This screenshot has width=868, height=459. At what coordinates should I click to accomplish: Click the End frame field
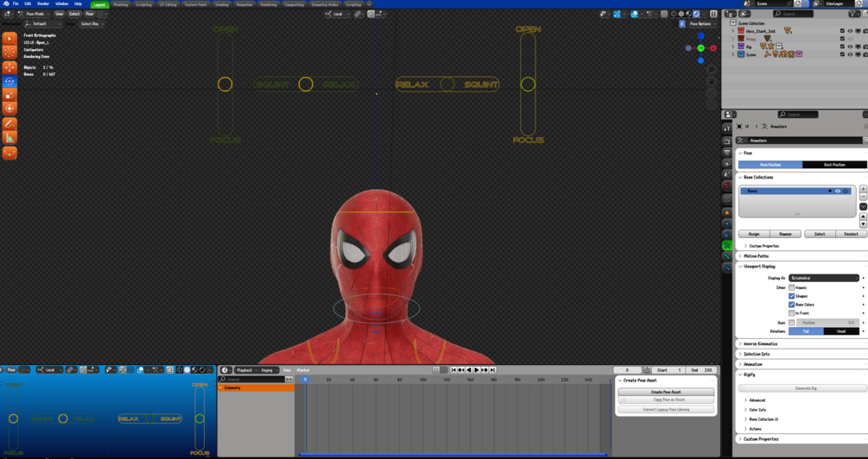[701, 370]
